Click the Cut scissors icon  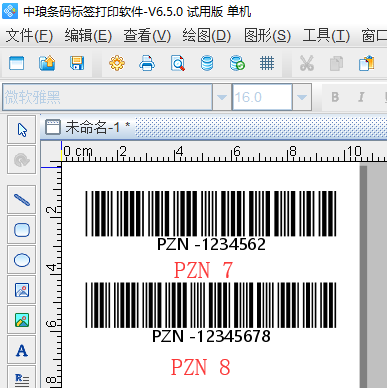pyautogui.click(x=307, y=63)
